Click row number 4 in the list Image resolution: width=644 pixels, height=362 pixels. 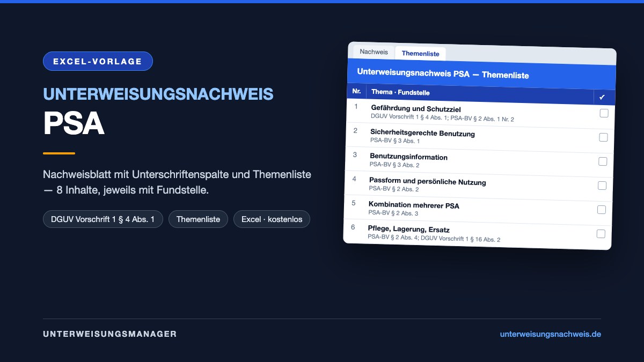(354, 179)
